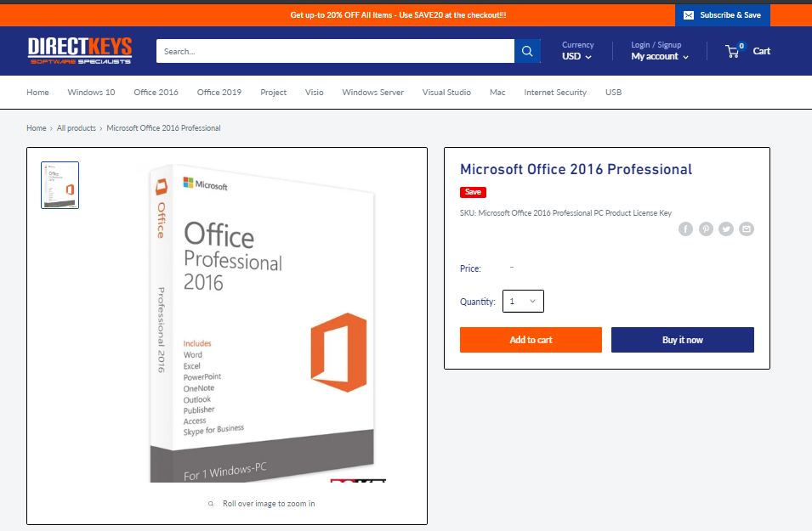Open Project category

(274, 92)
